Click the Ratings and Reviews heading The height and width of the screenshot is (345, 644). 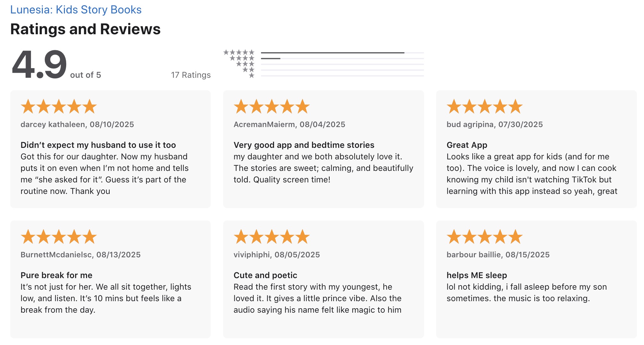[85, 29]
